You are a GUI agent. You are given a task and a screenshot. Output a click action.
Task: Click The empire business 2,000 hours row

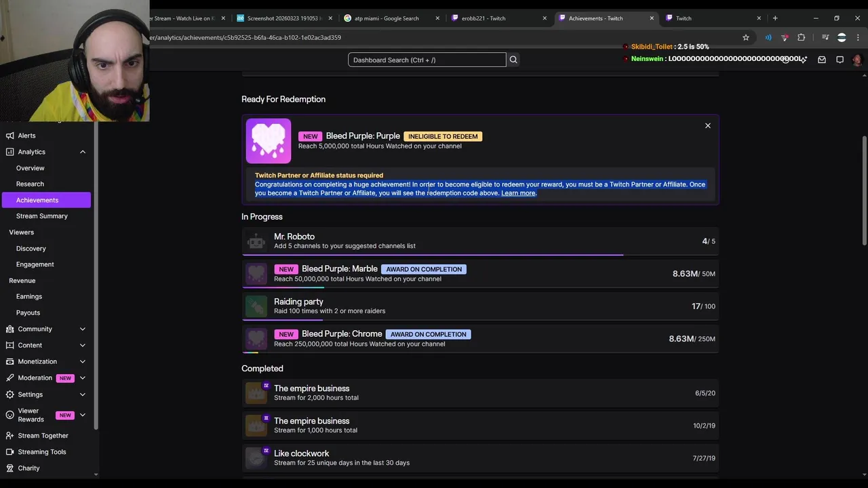(480, 393)
